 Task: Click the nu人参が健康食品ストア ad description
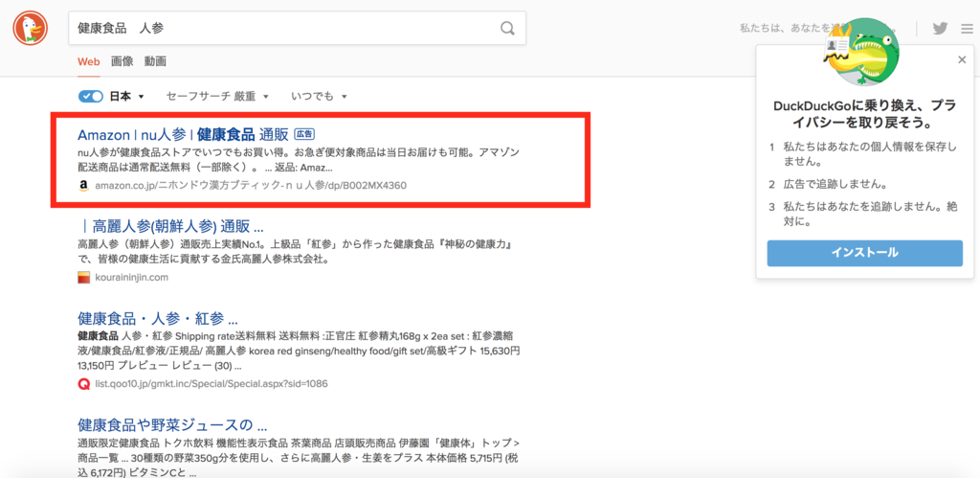[x=299, y=160]
